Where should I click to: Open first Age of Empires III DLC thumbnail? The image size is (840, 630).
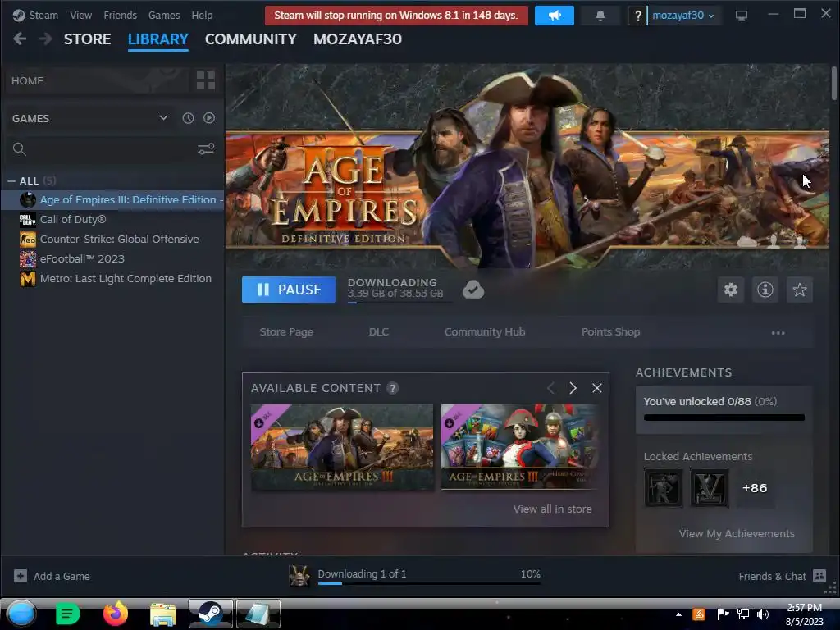tap(342, 447)
